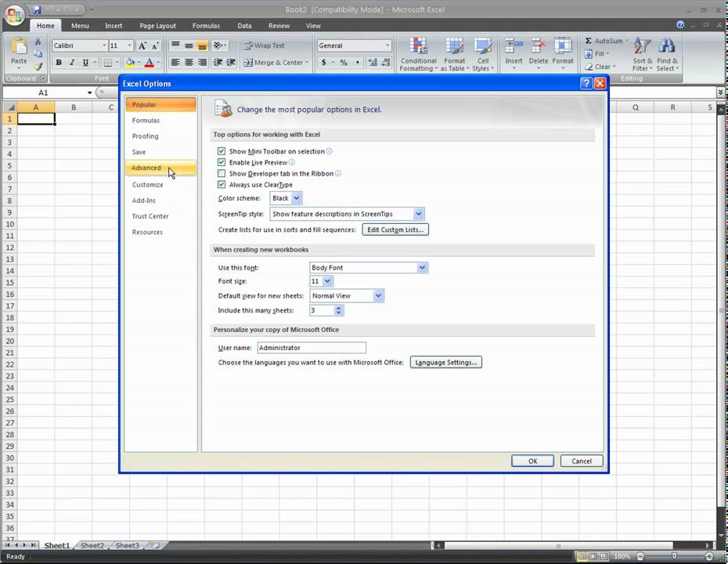Switch to the Data ribbon tab

244,26
